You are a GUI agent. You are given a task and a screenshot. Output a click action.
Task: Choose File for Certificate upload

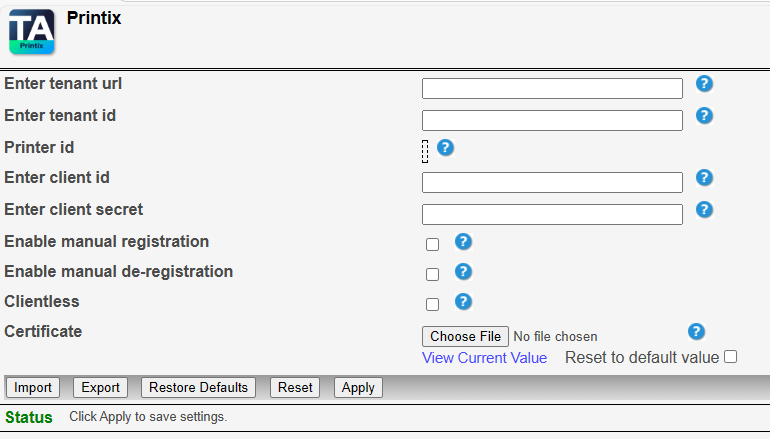click(x=465, y=336)
